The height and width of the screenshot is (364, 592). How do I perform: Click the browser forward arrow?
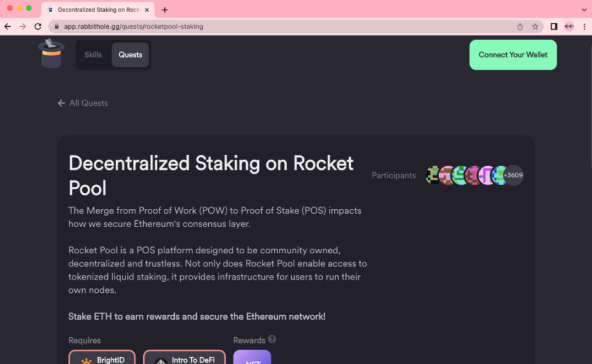click(23, 26)
